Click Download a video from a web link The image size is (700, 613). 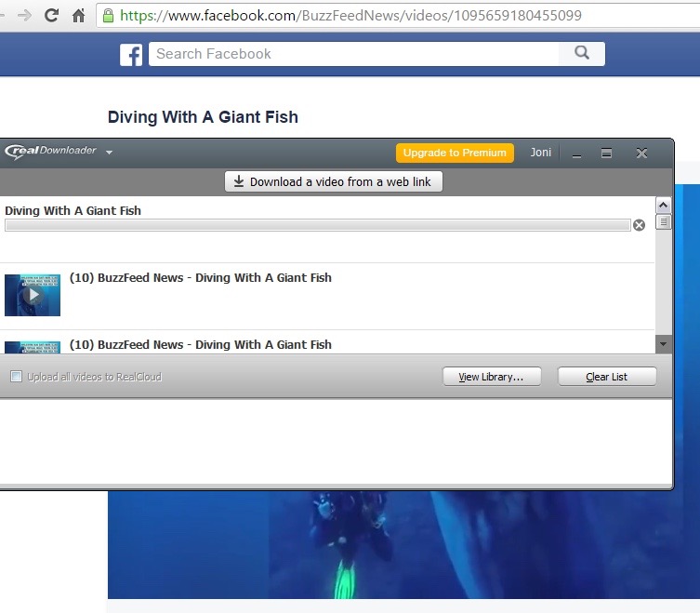pos(333,181)
